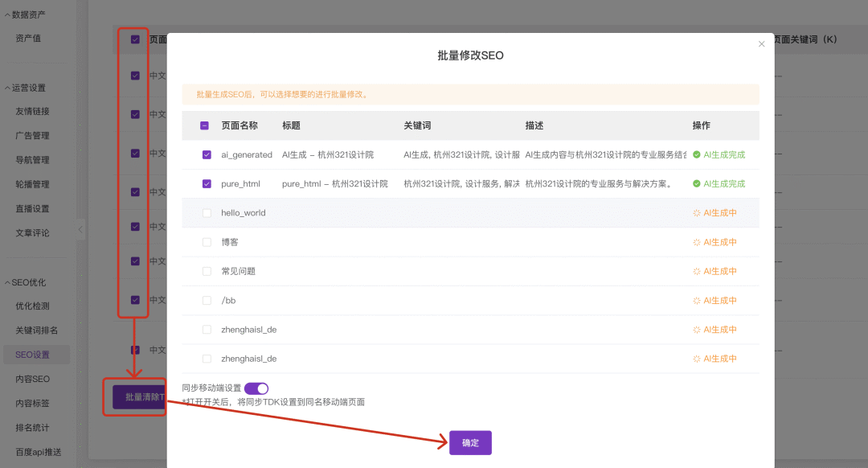Disable the 同步移动端设置 switch
Screen dimensions: 868x468
[256, 388]
